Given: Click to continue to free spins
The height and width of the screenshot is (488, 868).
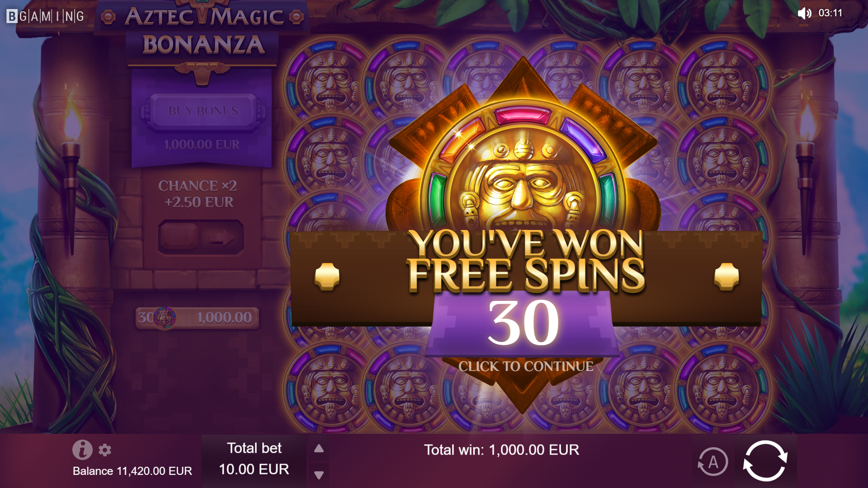Looking at the screenshot, I should (526, 366).
